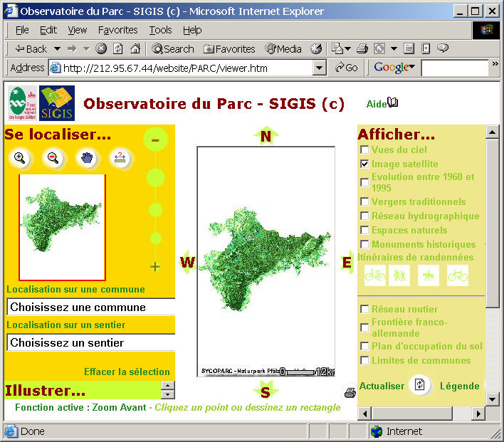Viewport: 504px width, 442px height.
Task: Open Choisissez une commune dropdown
Action: pos(91,307)
